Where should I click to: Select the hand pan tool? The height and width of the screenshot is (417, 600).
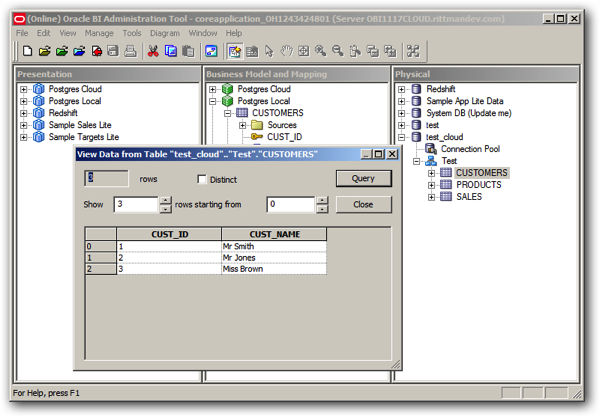point(286,51)
